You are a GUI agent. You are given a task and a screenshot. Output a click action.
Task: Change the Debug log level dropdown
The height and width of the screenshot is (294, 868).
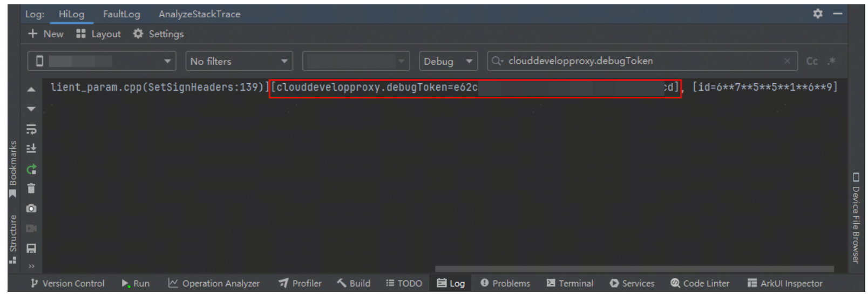[448, 61]
